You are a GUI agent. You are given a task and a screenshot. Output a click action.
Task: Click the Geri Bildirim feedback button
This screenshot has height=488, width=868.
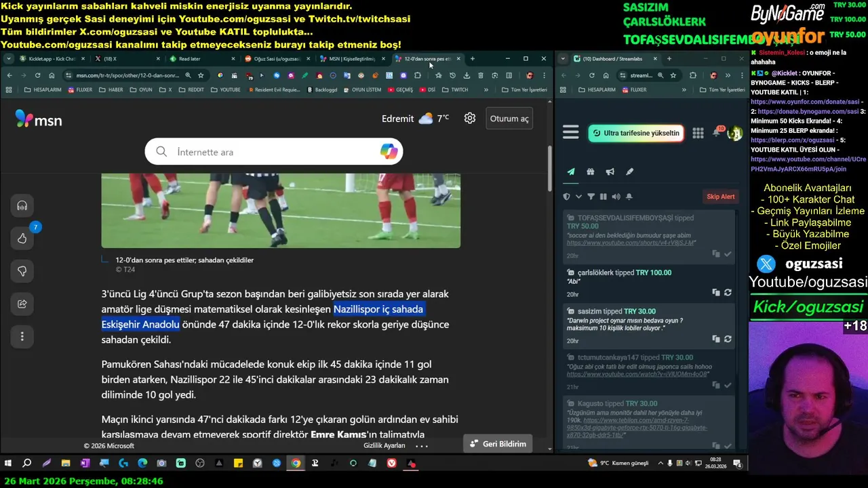pos(498,444)
